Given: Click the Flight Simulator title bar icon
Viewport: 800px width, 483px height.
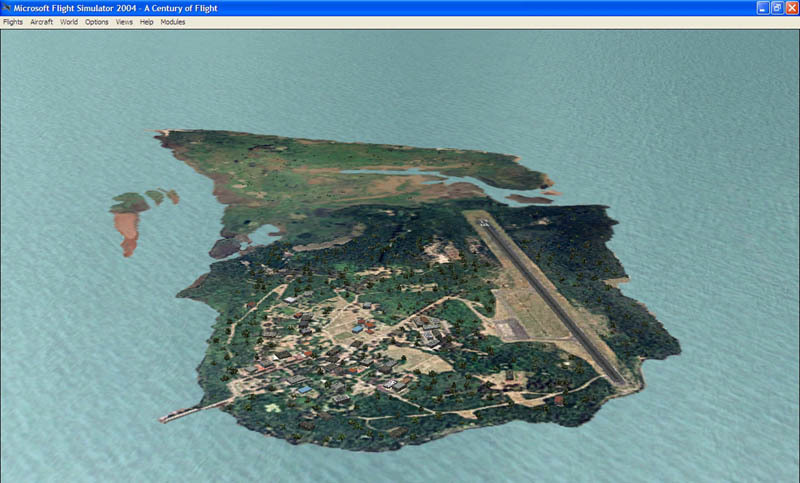Looking at the screenshot, I should tap(6, 8).
